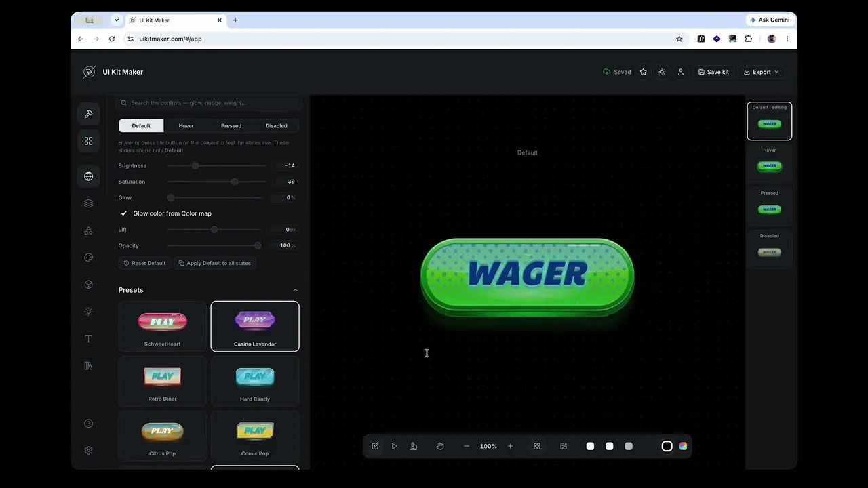Adjust the Saturation slider handle

pyautogui.click(x=235, y=182)
